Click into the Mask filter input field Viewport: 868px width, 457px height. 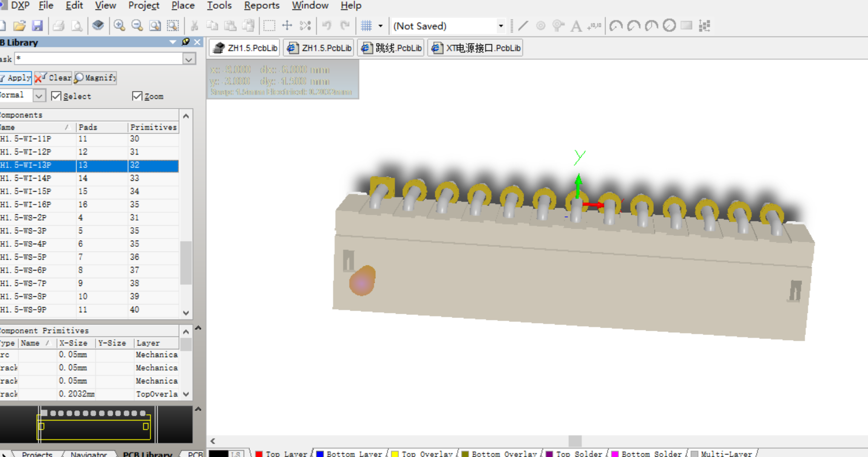[99, 59]
